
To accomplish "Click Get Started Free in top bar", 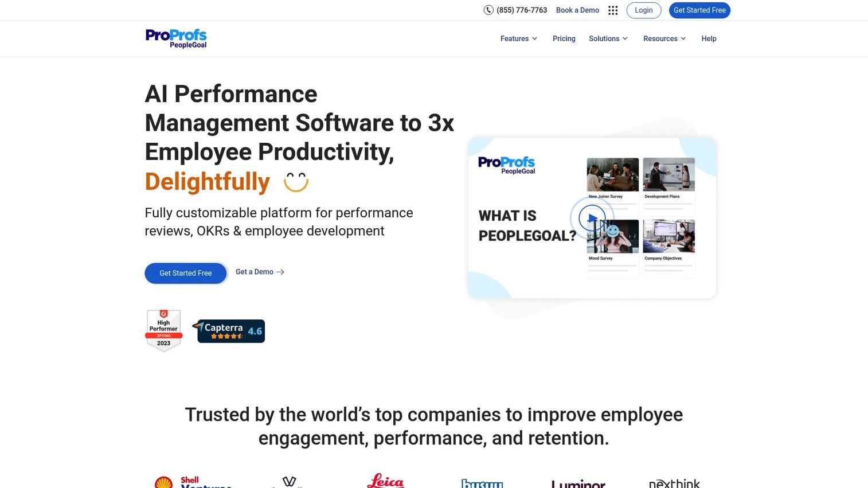I will point(699,10).
